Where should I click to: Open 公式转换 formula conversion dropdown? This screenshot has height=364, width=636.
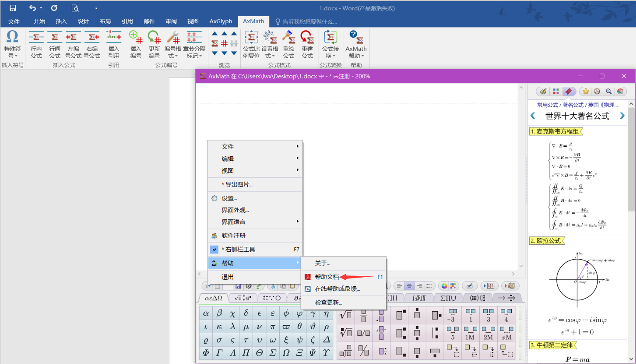coord(330,45)
